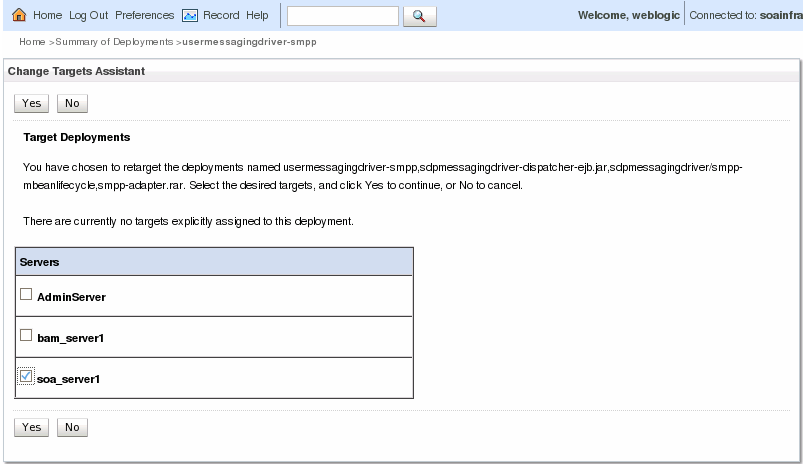Click the Change Targets Assistant title
The width and height of the screenshot is (803, 464).
[76, 71]
